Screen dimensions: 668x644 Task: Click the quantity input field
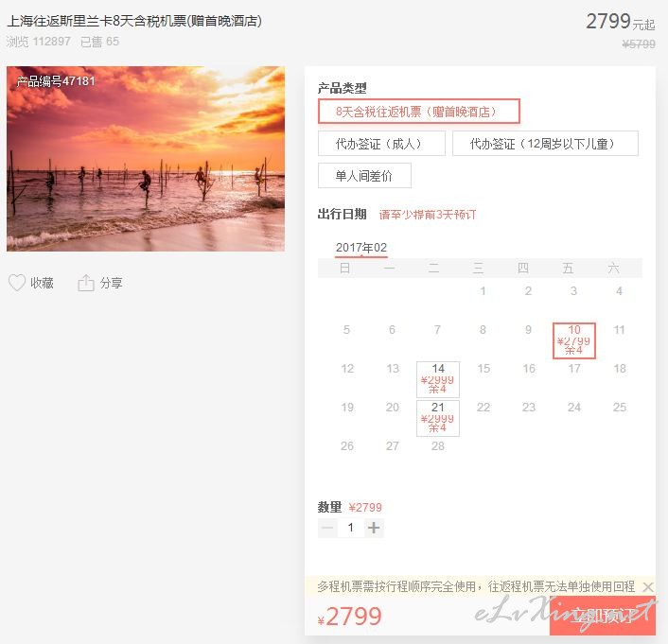pos(351,528)
